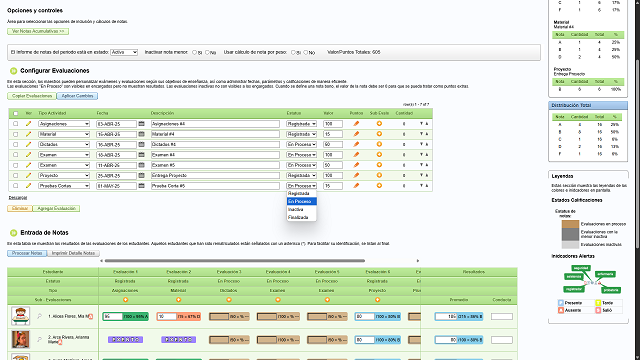Open Estatus dropdown for Entrega Proyecto row

[302, 176]
